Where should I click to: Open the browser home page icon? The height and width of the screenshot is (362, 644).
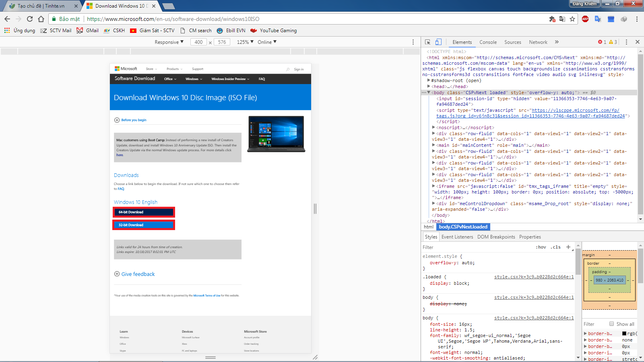click(x=41, y=19)
